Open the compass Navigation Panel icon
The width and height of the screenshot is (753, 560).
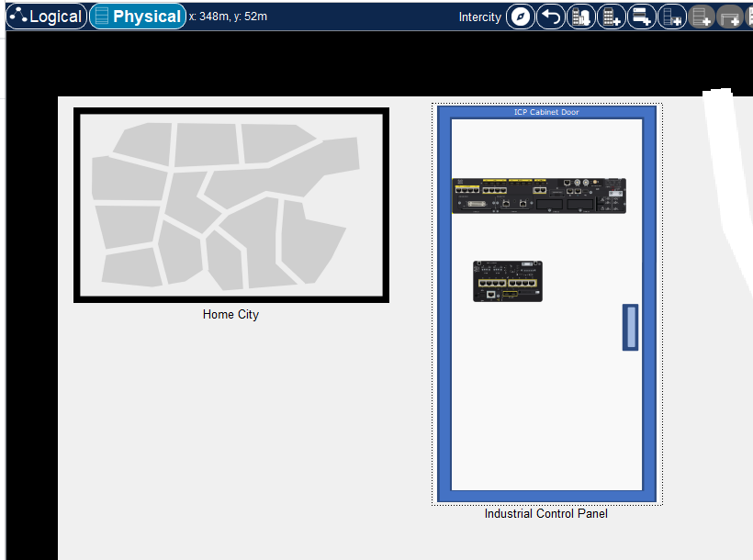520,17
